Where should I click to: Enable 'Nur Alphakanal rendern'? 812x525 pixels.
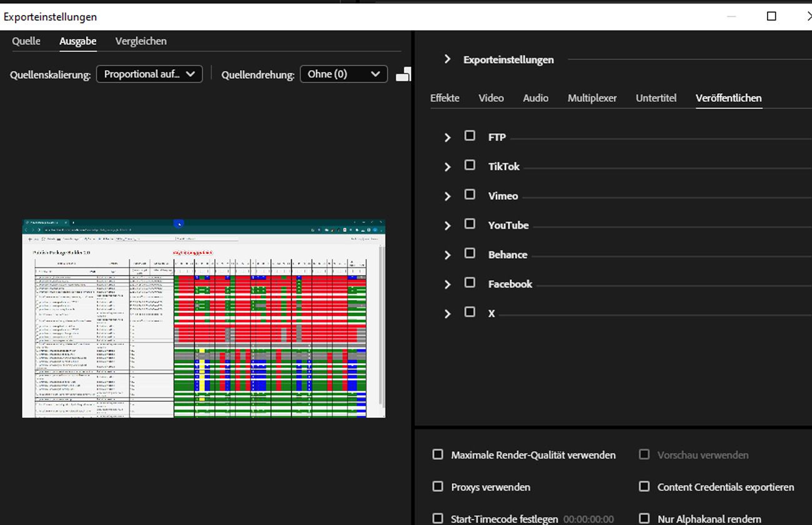pos(643,518)
